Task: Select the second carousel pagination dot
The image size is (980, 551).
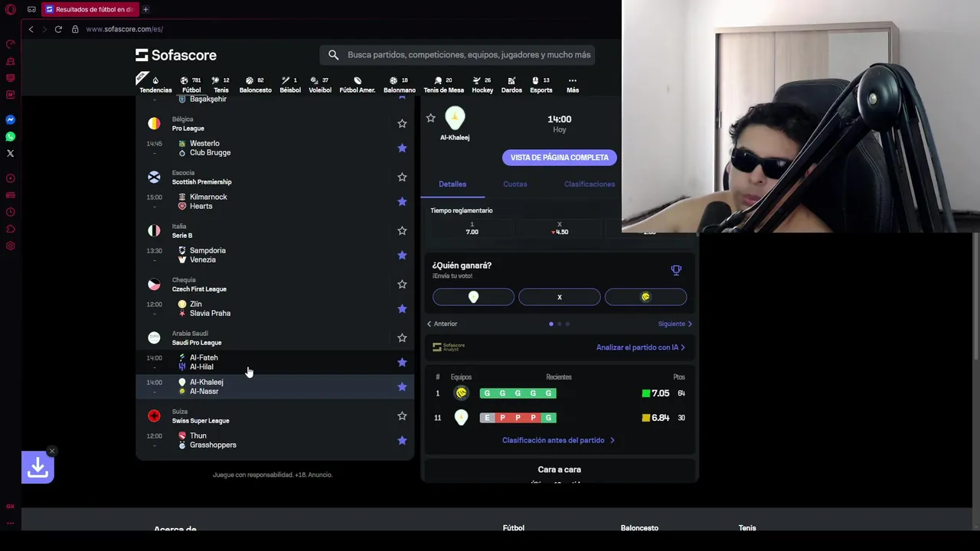Action: pyautogui.click(x=559, y=324)
